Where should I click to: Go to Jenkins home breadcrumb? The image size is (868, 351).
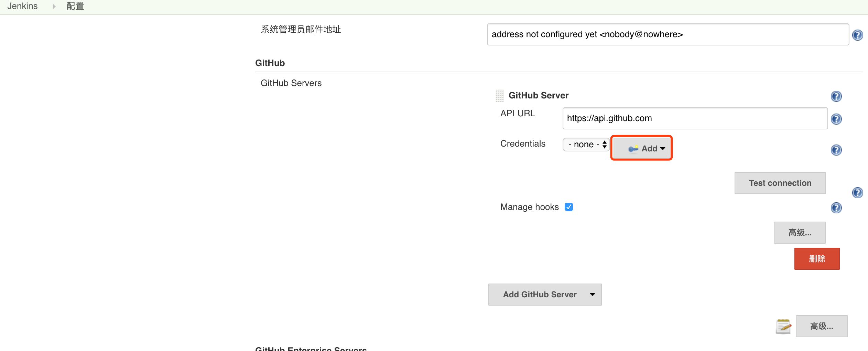(22, 6)
